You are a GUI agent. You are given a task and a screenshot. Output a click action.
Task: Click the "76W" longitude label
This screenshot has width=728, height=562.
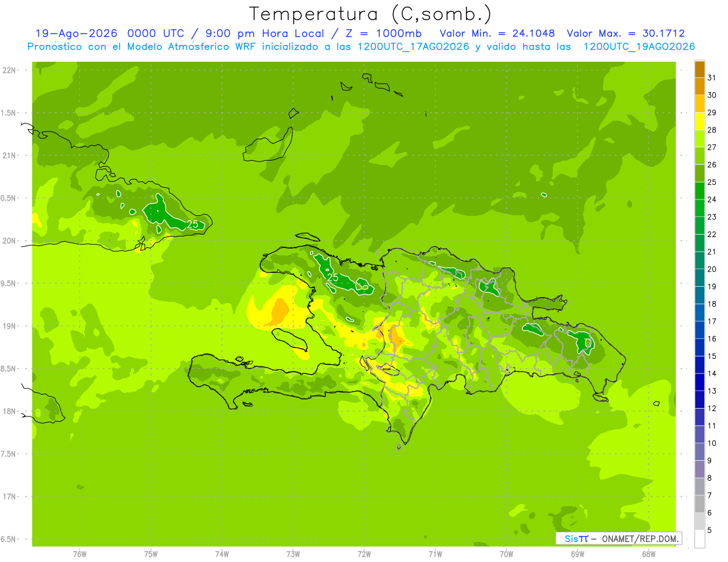(79, 554)
